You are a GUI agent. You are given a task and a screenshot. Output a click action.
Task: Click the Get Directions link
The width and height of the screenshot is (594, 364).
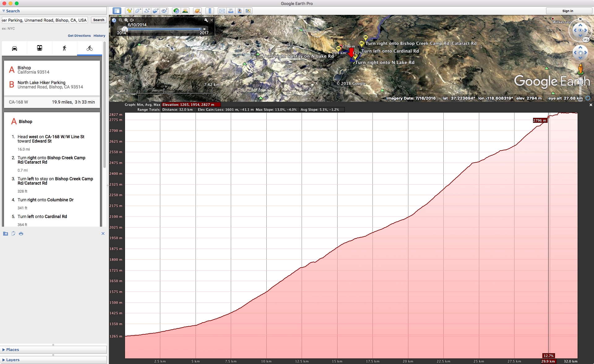click(79, 36)
